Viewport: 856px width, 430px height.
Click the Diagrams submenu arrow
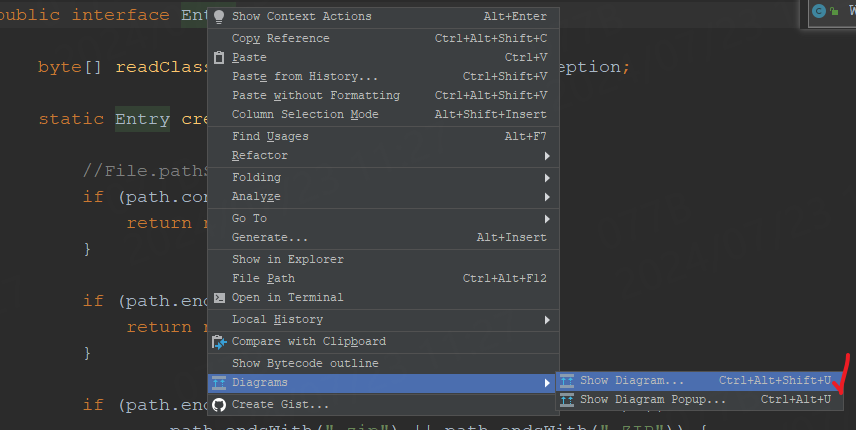[x=547, y=383]
